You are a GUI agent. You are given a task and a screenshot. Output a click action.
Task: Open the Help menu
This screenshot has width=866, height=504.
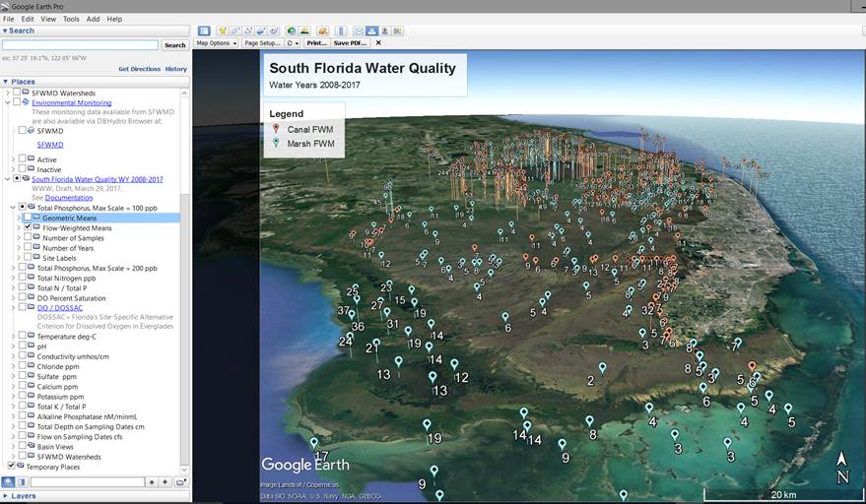(x=114, y=19)
